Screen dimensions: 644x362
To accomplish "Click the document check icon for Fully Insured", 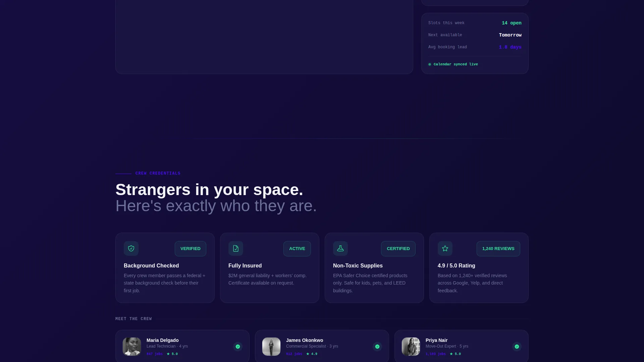I will (236, 248).
